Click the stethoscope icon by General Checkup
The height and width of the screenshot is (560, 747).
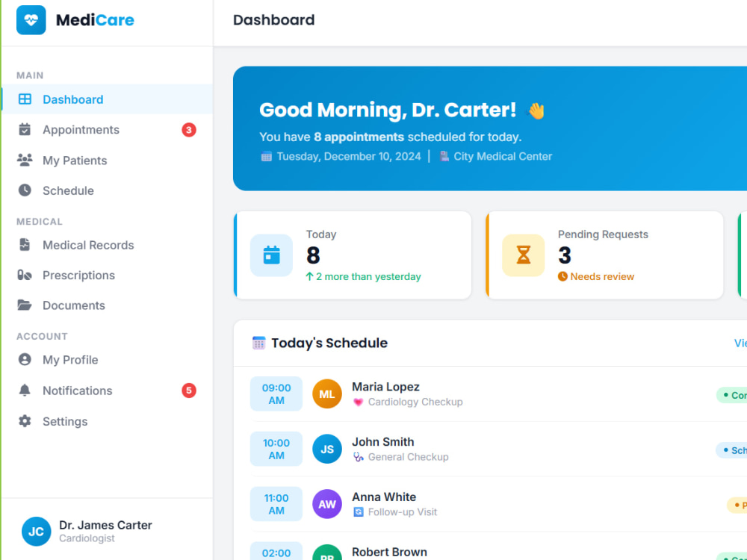click(x=359, y=457)
